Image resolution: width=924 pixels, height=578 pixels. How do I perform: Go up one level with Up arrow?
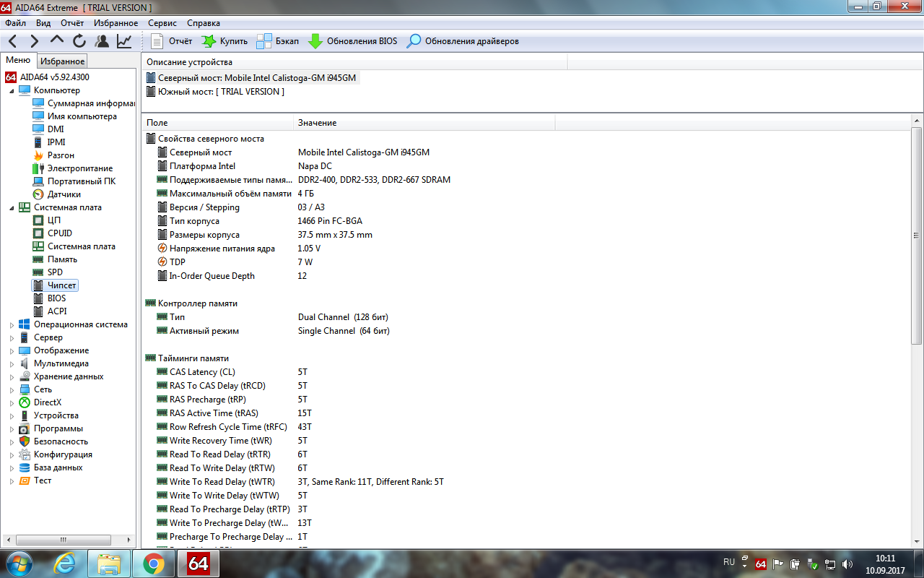57,41
